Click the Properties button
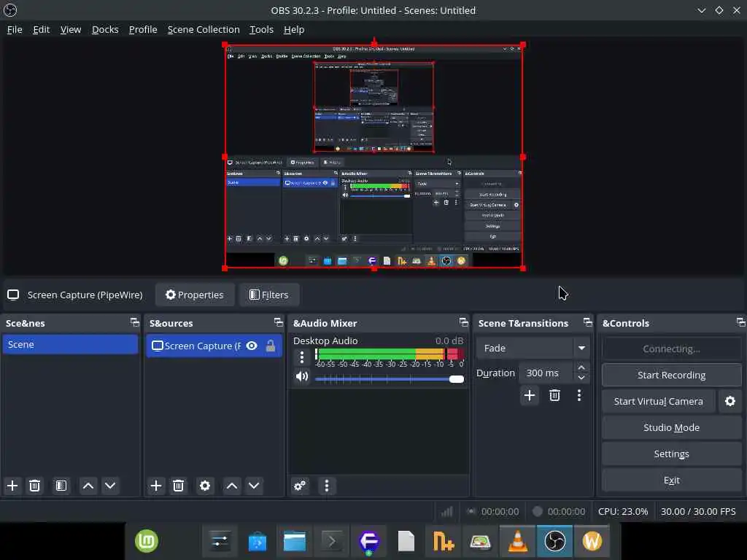Image resolution: width=747 pixels, height=560 pixels. pyautogui.click(x=194, y=295)
